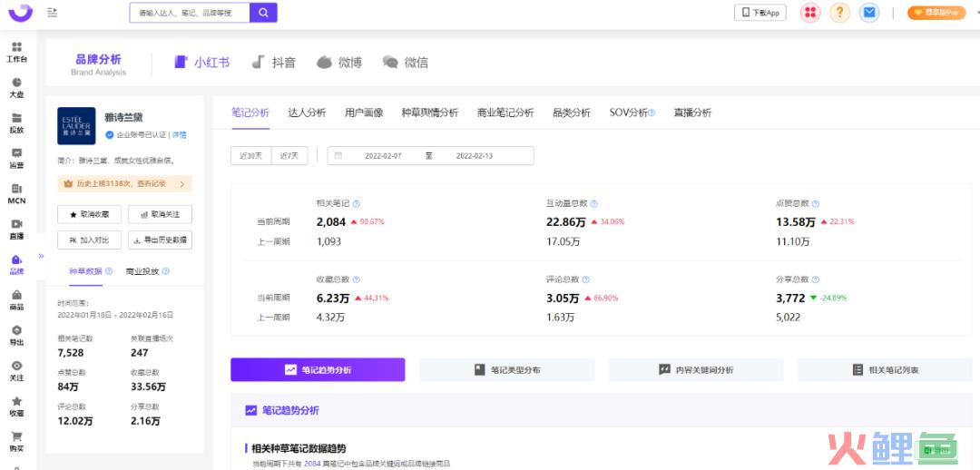Open the 种草舆情分析 tab
The height and width of the screenshot is (470, 980).
point(430,113)
